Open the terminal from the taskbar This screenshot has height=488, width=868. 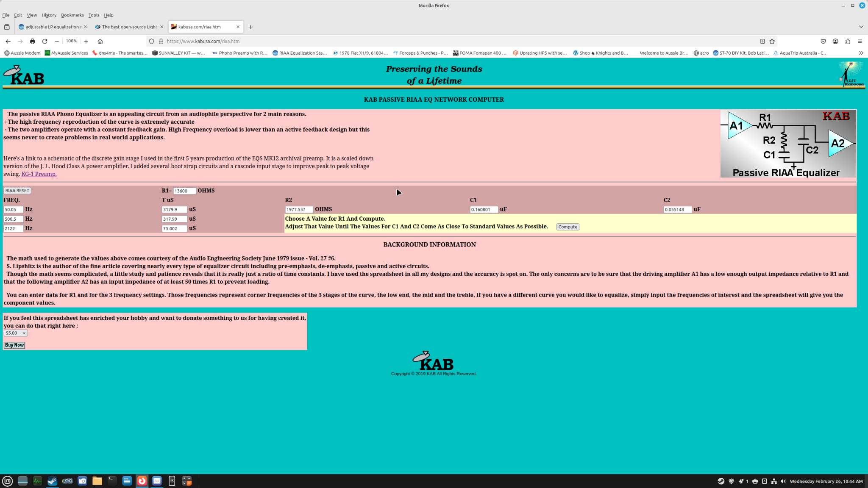pos(112,481)
